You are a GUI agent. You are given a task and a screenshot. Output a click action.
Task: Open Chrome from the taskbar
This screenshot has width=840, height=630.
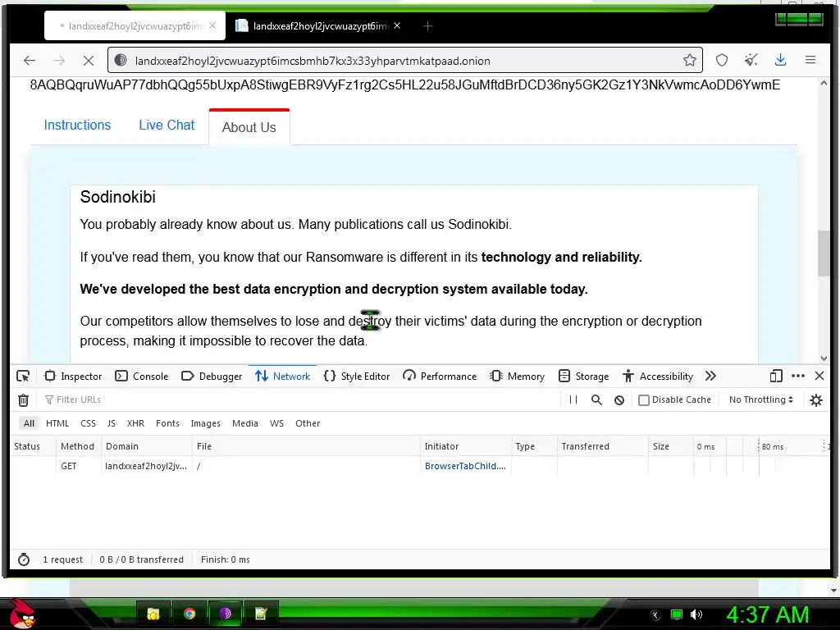click(x=189, y=614)
